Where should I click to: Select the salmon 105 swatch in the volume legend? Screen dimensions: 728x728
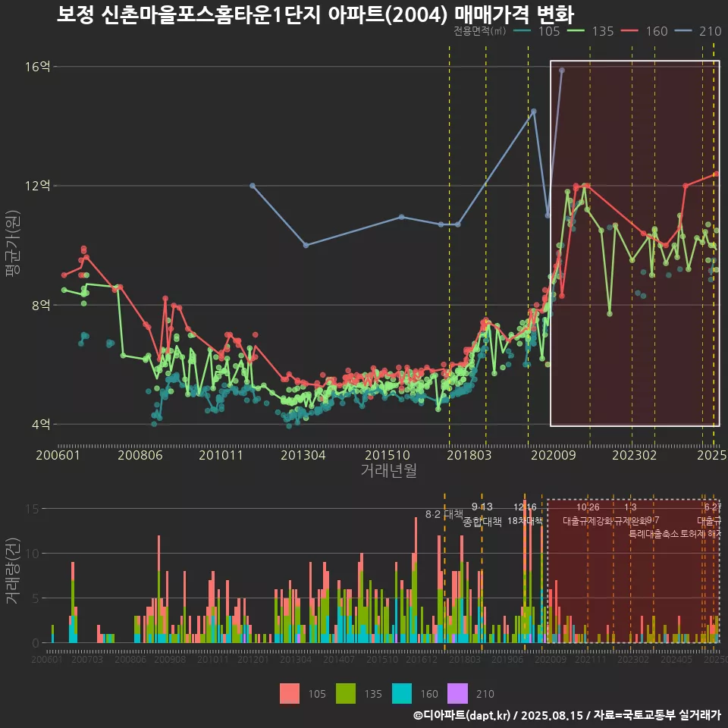[290, 694]
